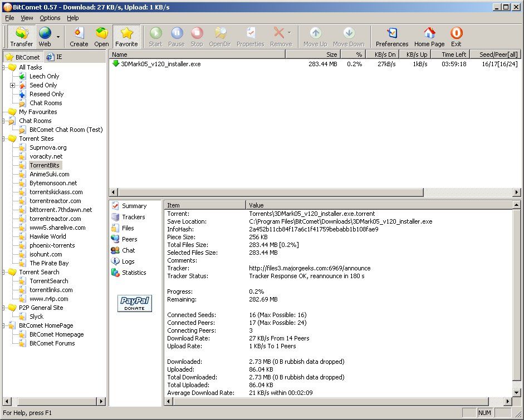
Task: Click the PayPal Donate button
Action: point(135,303)
